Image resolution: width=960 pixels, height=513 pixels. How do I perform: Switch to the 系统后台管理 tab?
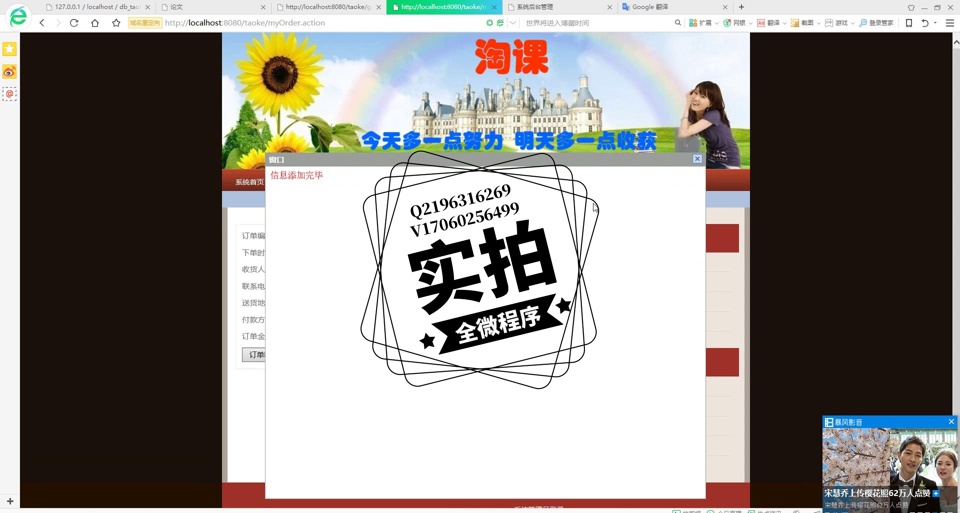[x=559, y=7]
